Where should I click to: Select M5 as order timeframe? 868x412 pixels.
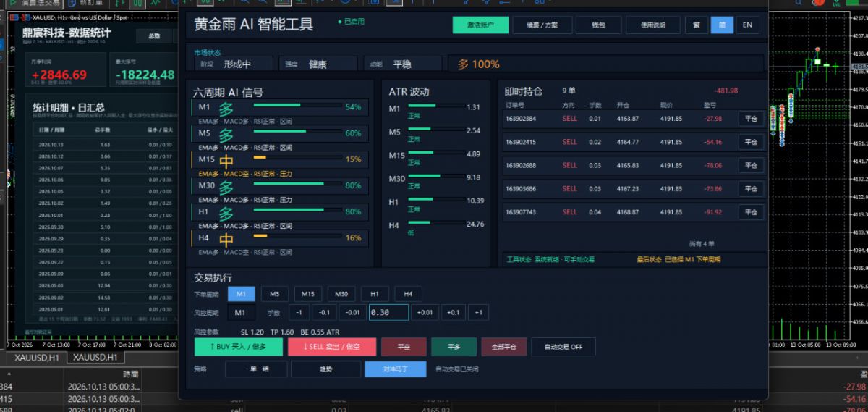click(x=275, y=294)
